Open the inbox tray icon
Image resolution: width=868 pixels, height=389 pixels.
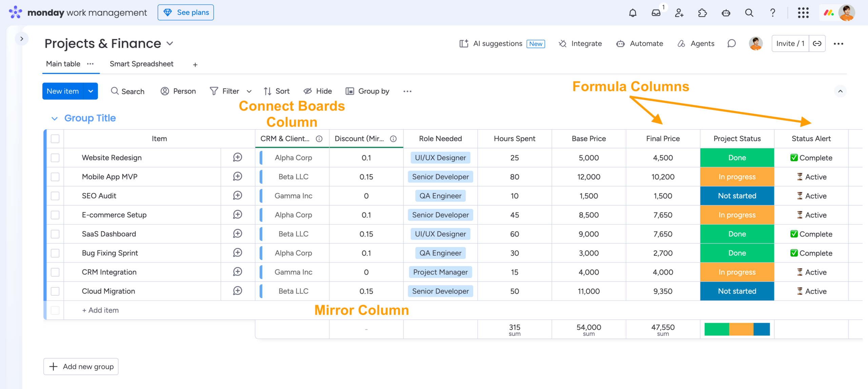656,13
